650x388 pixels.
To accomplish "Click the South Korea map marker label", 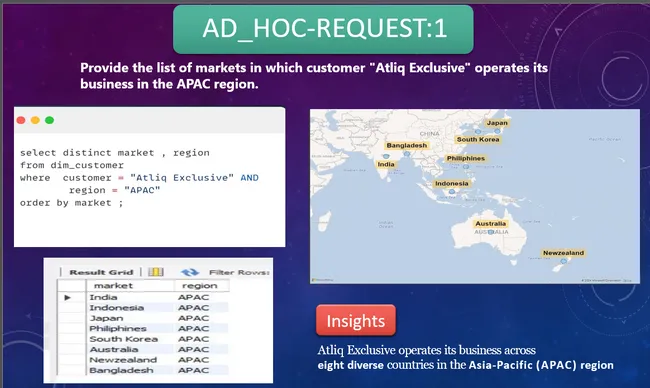I will pos(478,139).
